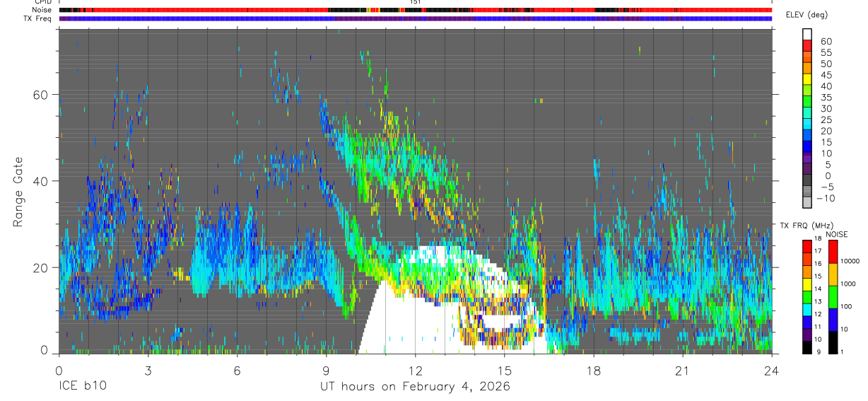Image resolution: width=868 pixels, height=401 pixels.
Task: Click the red top segment of TX FRQ colorbar
Action: tap(807, 247)
